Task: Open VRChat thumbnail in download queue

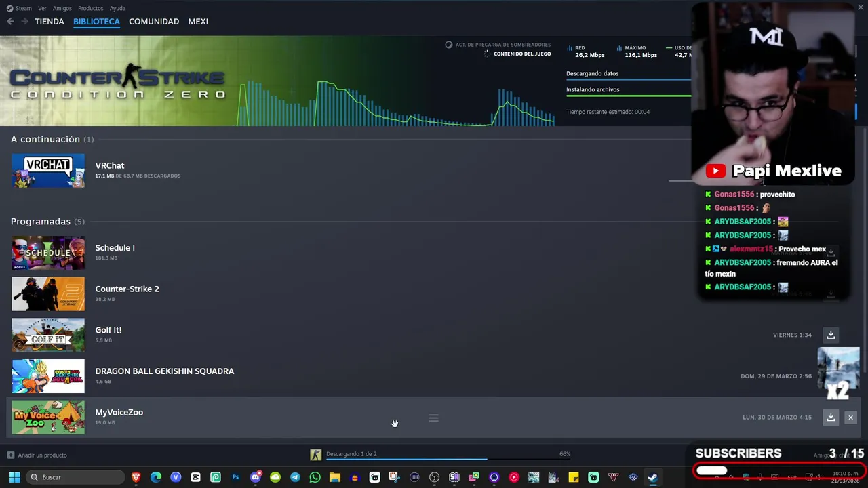Action: pyautogui.click(x=48, y=170)
